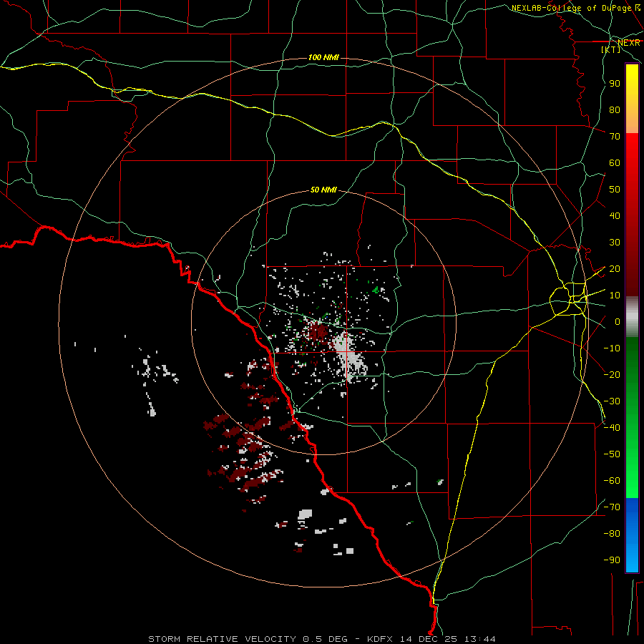Select the 90 knot scale label
This screenshot has width=644, height=644.
[x=615, y=84]
